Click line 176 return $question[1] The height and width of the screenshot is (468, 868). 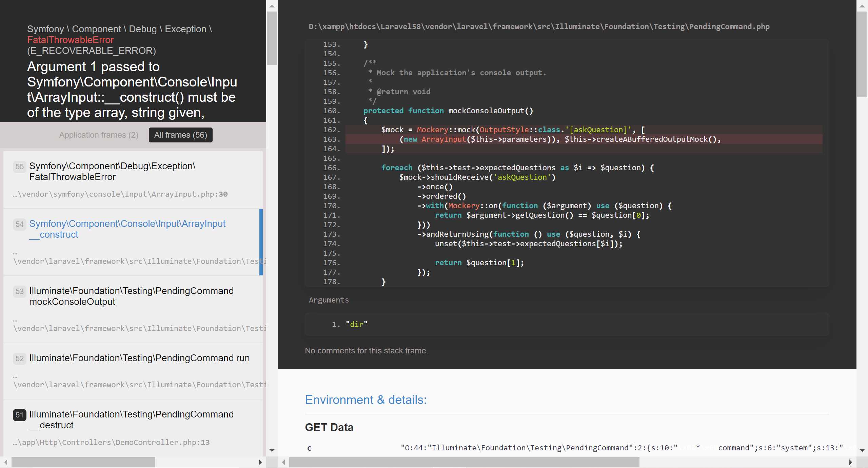(479, 263)
